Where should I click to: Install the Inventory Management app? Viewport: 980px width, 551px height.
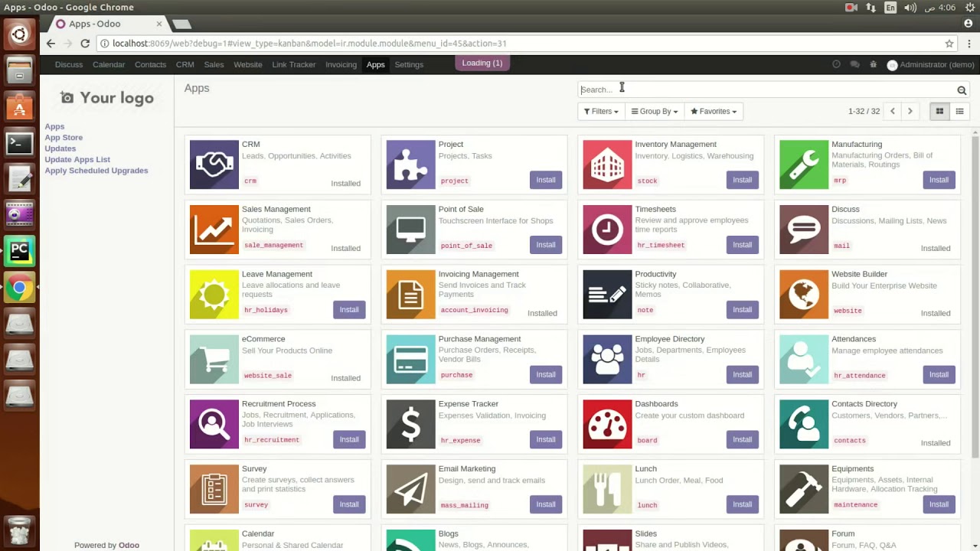click(x=743, y=180)
